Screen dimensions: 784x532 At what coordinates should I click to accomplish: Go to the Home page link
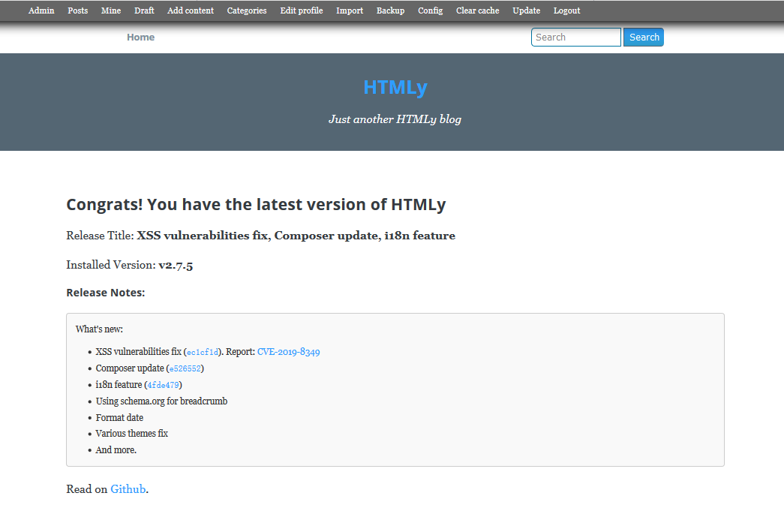click(140, 37)
